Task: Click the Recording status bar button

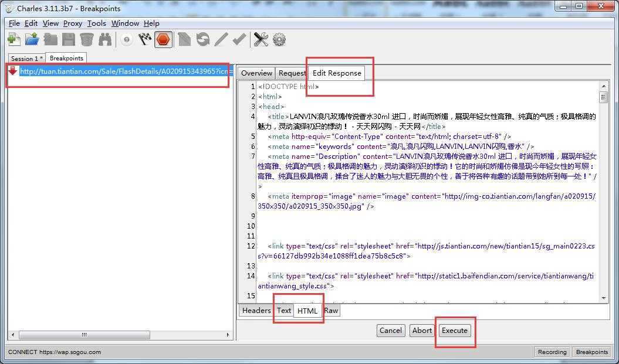Action: pyautogui.click(x=552, y=352)
